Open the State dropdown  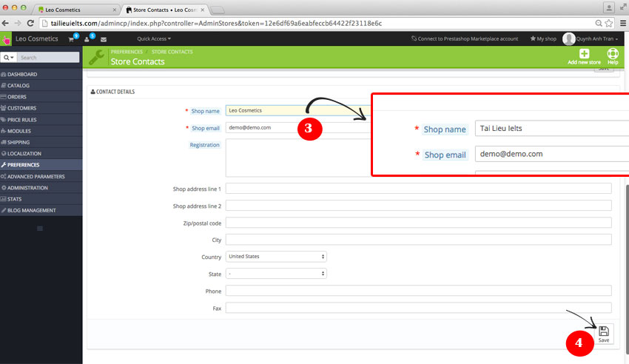[276, 274]
